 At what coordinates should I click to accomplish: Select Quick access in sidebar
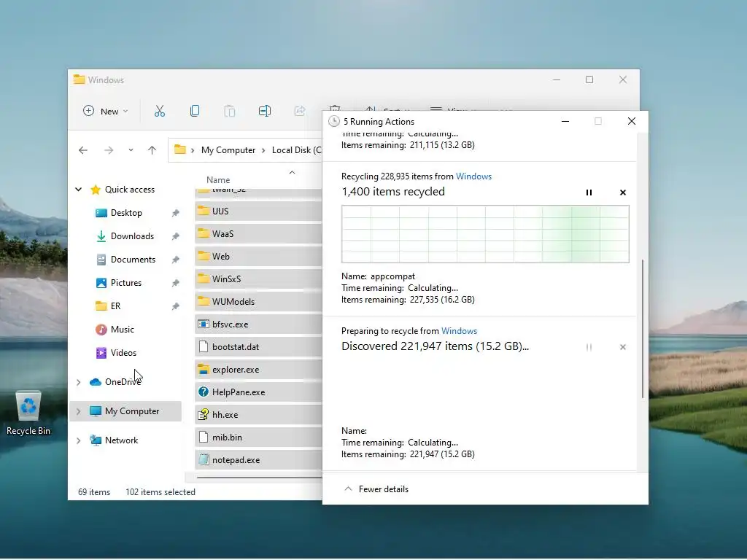(x=130, y=190)
